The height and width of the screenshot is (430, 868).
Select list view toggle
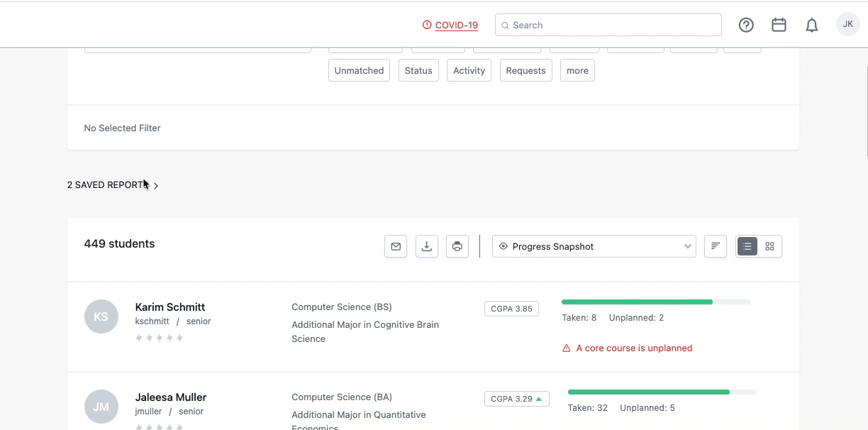(747, 246)
